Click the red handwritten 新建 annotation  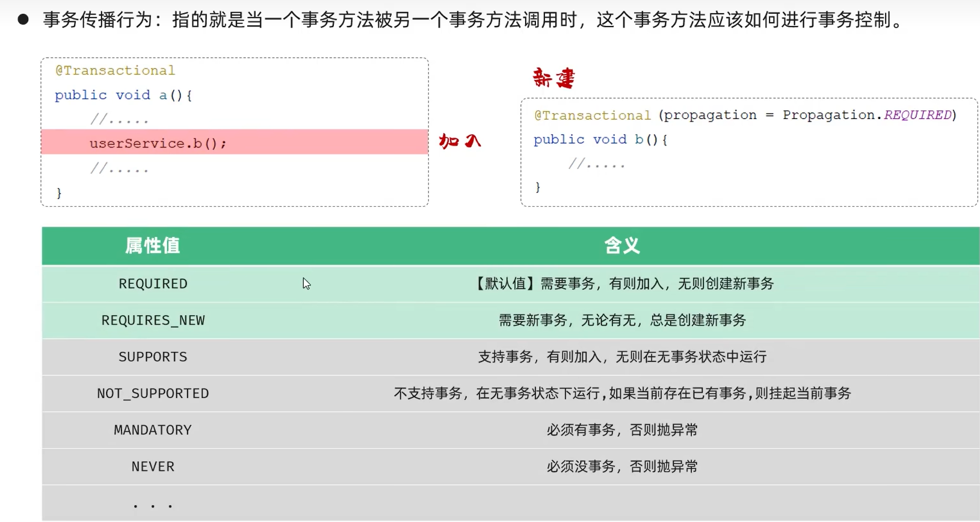(553, 78)
